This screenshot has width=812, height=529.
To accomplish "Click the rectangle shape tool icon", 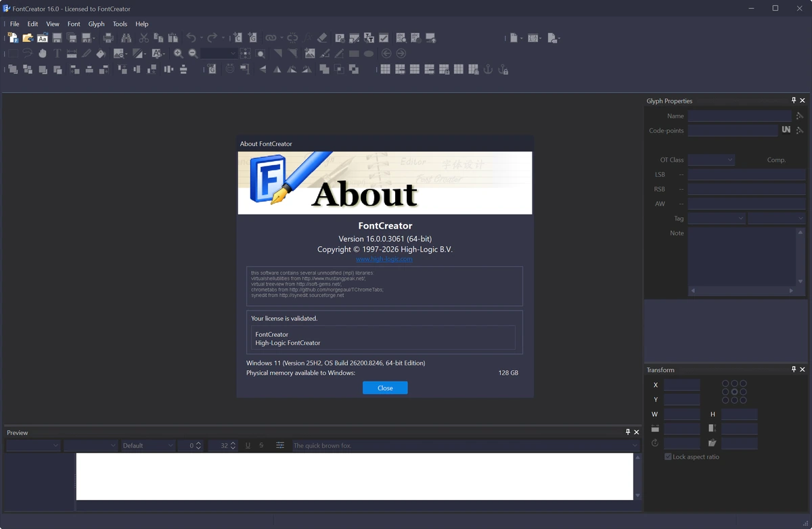I will (354, 53).
